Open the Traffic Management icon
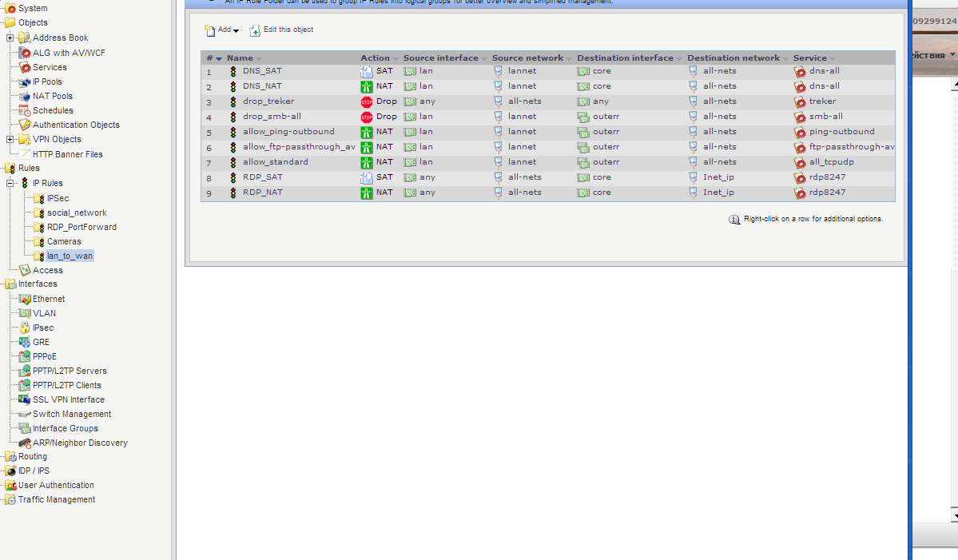 coord(10,499)
